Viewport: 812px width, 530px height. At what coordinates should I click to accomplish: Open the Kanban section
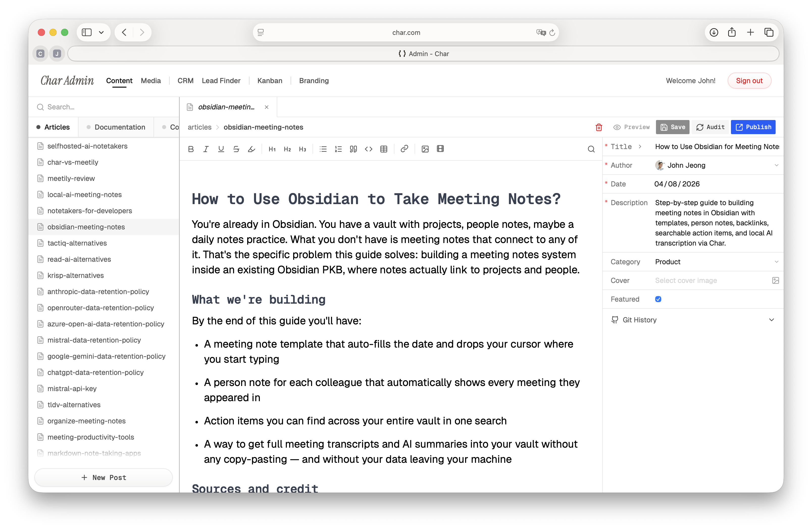point(270,81)
